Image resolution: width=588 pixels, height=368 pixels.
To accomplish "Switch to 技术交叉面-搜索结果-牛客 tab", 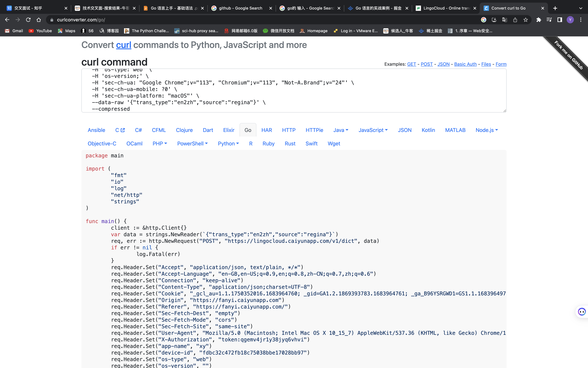I will tap(105, 8).
